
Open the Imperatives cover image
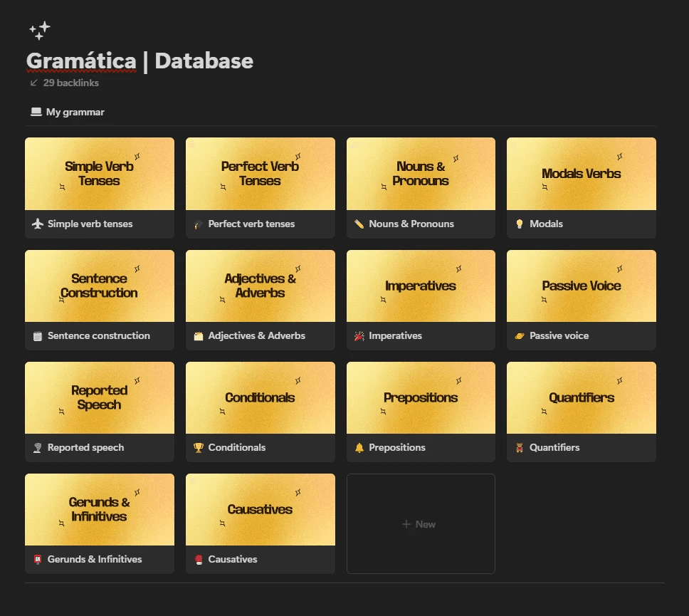pos(421,286)
